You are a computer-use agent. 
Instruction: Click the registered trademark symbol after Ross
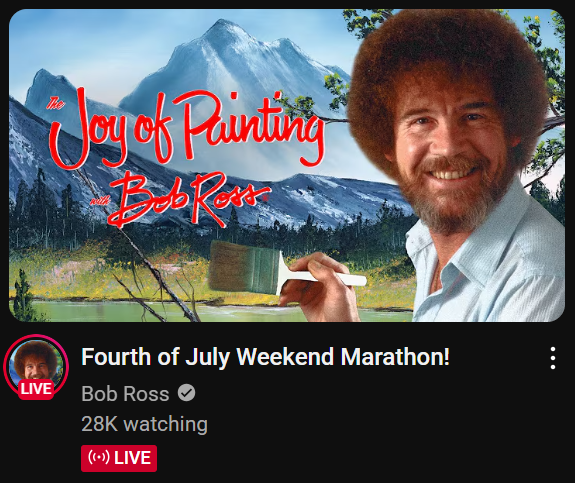tap(265, 198)
